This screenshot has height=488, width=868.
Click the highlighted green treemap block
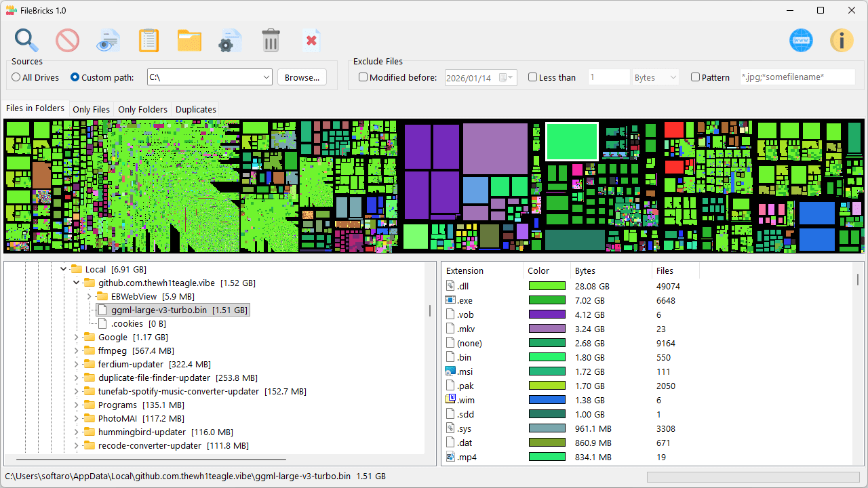tap(572, 142)
